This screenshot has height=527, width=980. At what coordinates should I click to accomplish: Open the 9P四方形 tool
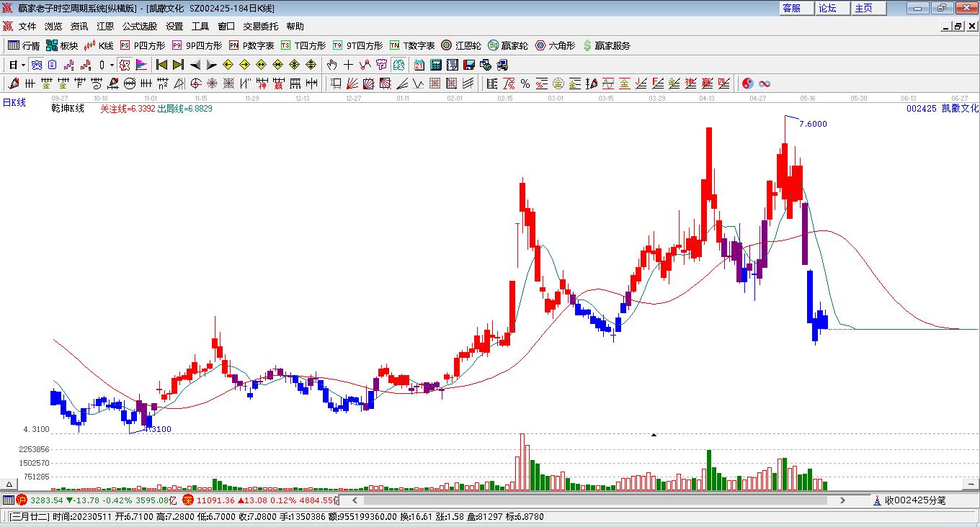click(x=197, y=45)
